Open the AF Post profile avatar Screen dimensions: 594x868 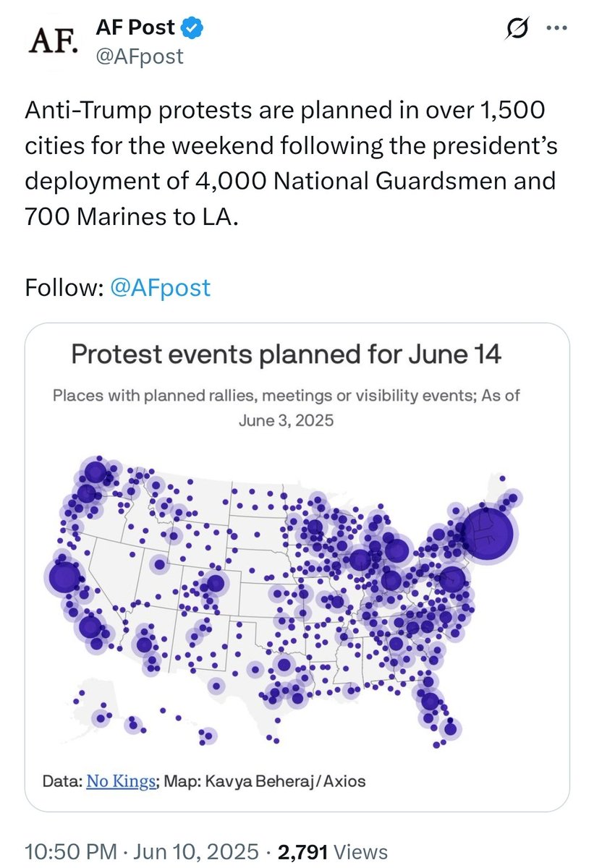click(52, 42)
